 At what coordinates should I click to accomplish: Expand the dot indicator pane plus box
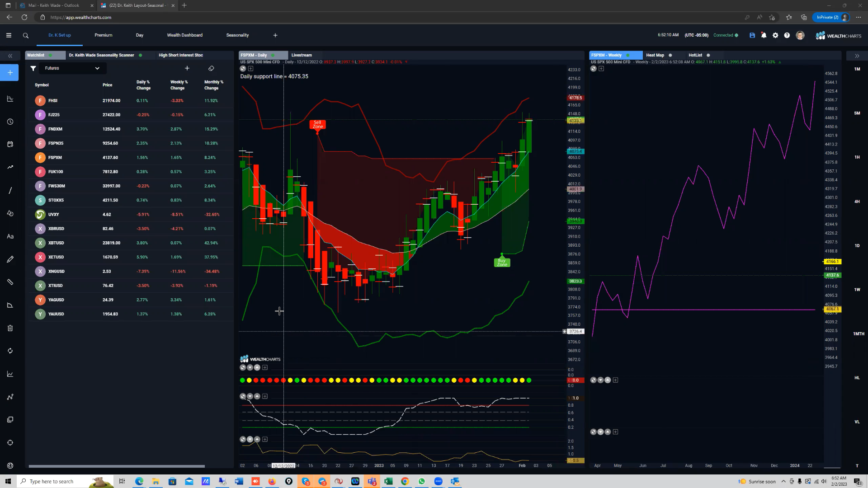(265, 367)
